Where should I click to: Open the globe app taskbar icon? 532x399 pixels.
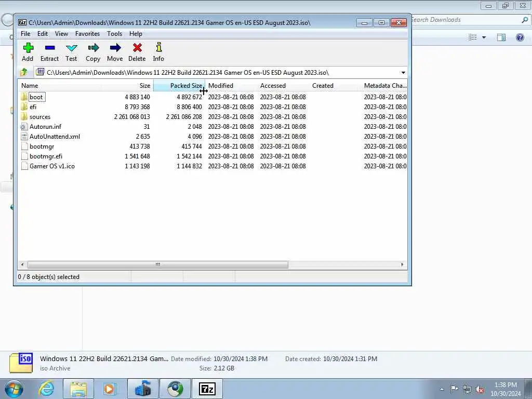coord(175,389)
